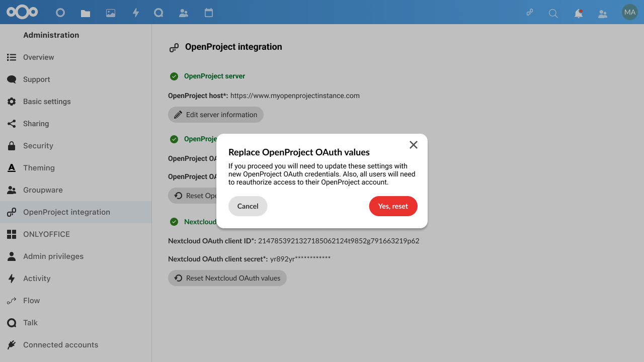The height and width of the screenshot is (362, 644).
Task: Click the OpenProject link icon in header
Action: point(529,13)
